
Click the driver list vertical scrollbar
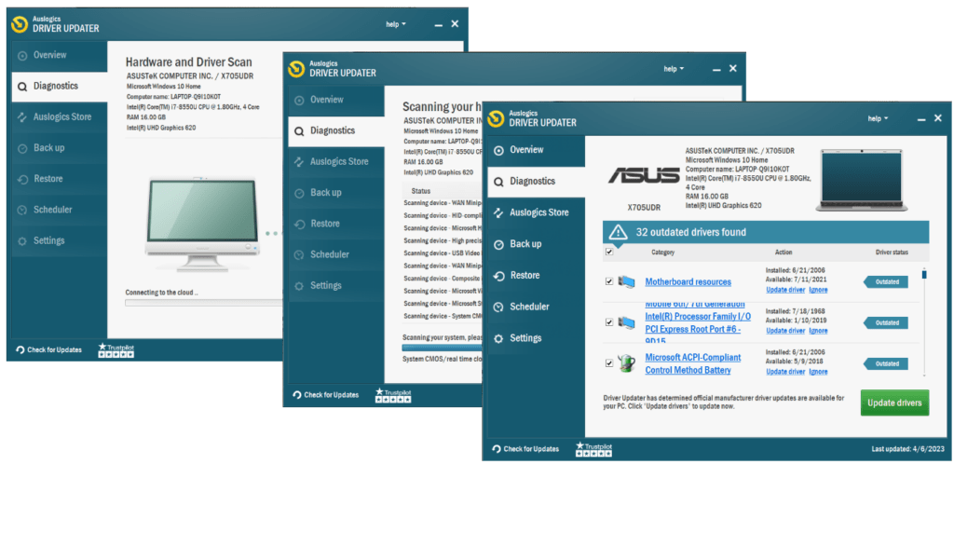tap(924, 321)
